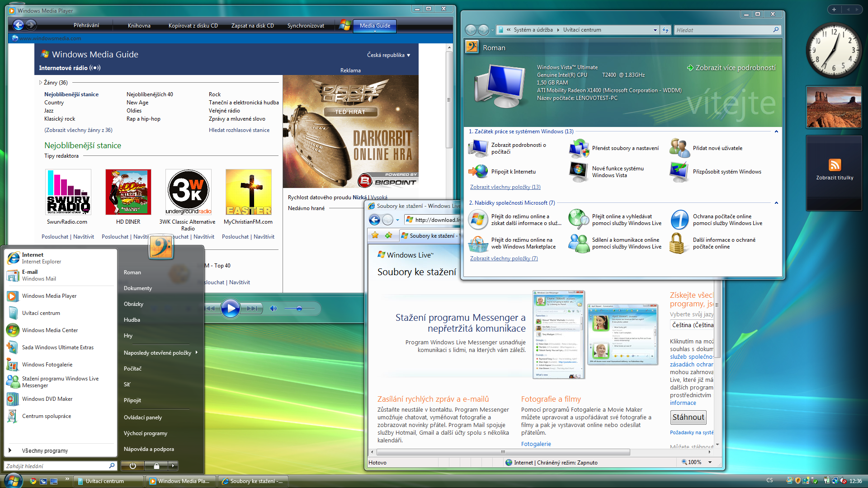Open the Media Guide tab dropdown arrow

click(x=374, y=31)
